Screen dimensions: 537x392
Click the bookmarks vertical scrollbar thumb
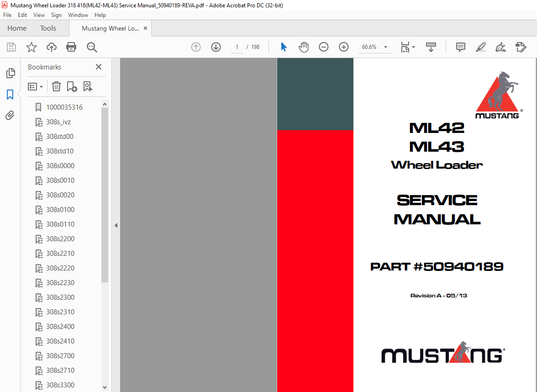(105, 195)
